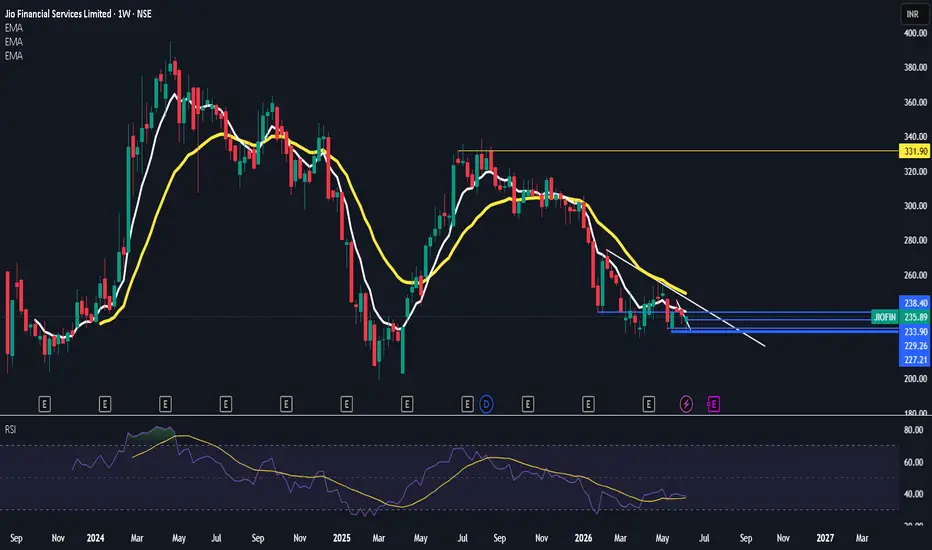Click the 40.00 RSI scale label
932x550 pixels.
click(x=914, y=494)
